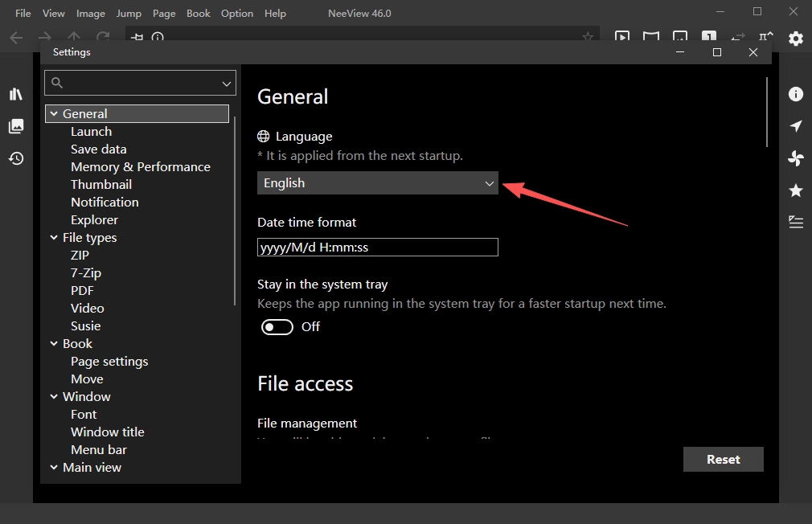Click the globe icon beside Language

point(263,136)
